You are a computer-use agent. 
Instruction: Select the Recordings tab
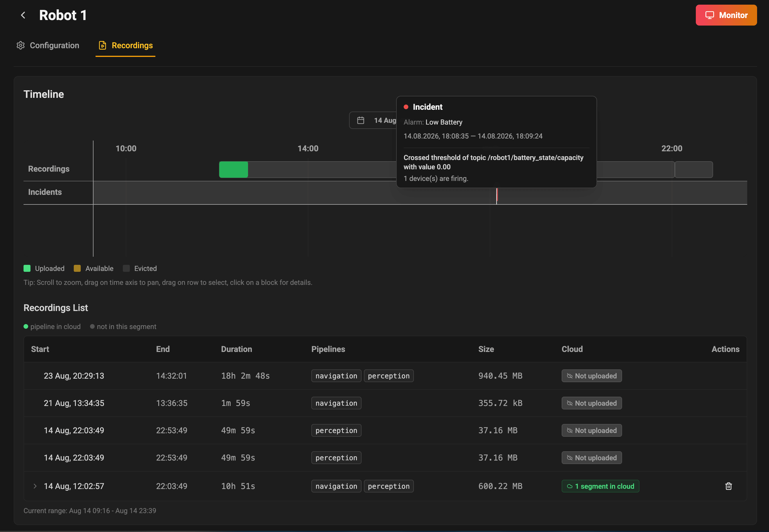(x=125, y=45)
